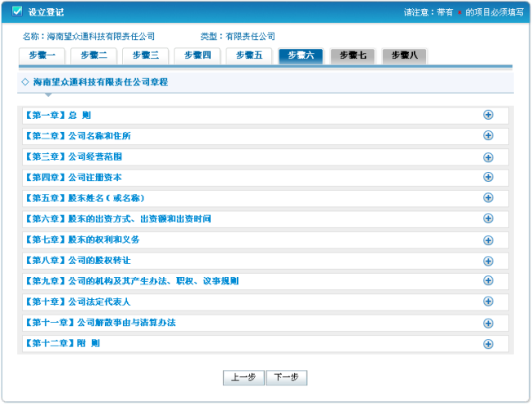Image resolution: width=532 pixels, height=405 pixels.
Task: Click the diamond icon beside 海南望众通科技有限责任公司章程
Action: click(25, 82)
